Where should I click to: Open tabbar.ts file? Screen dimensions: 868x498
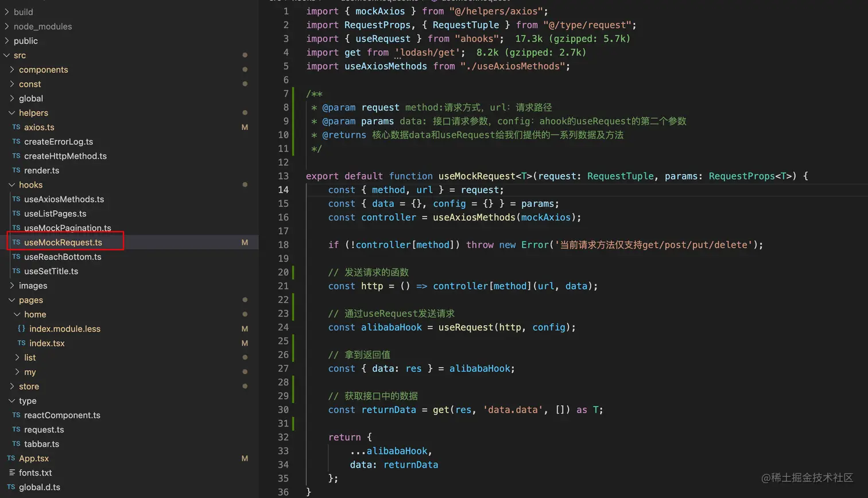[x=41, y=443]
